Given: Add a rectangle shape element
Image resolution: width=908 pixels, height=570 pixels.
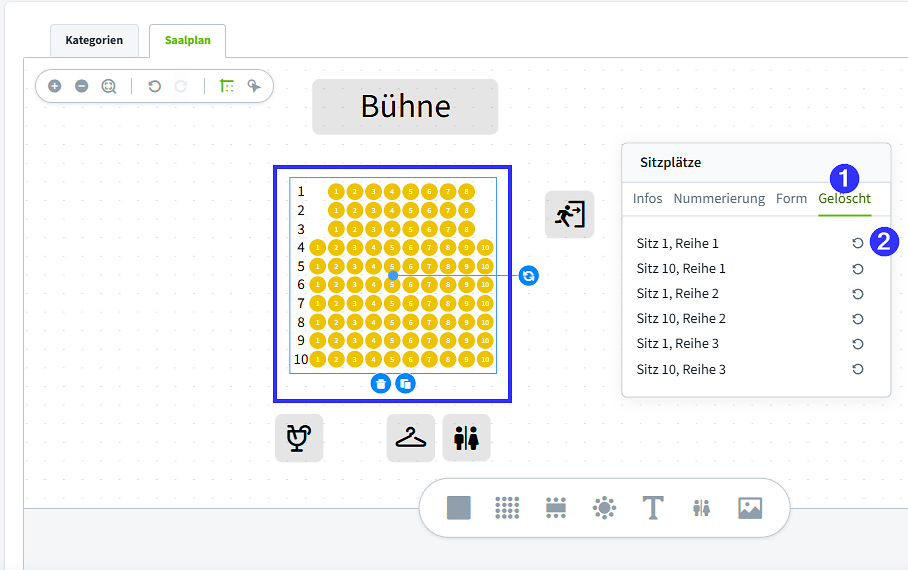Looking at the screenshot, I should point(459,508).
